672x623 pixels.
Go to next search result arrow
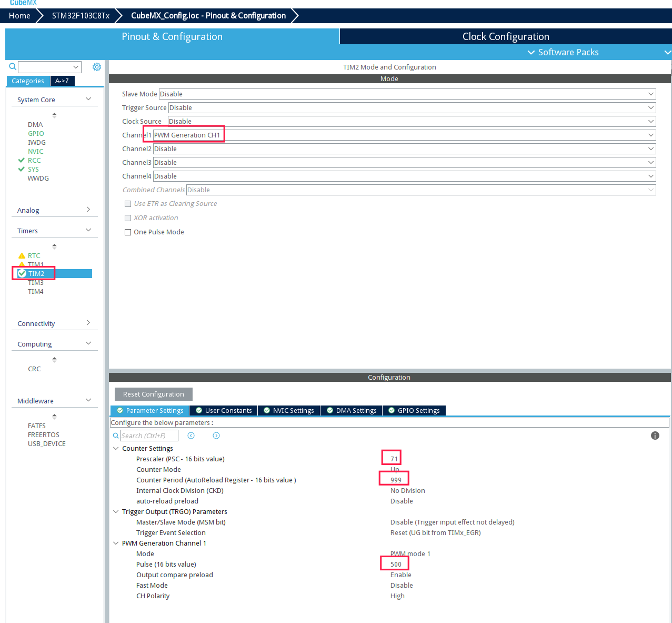216,436
